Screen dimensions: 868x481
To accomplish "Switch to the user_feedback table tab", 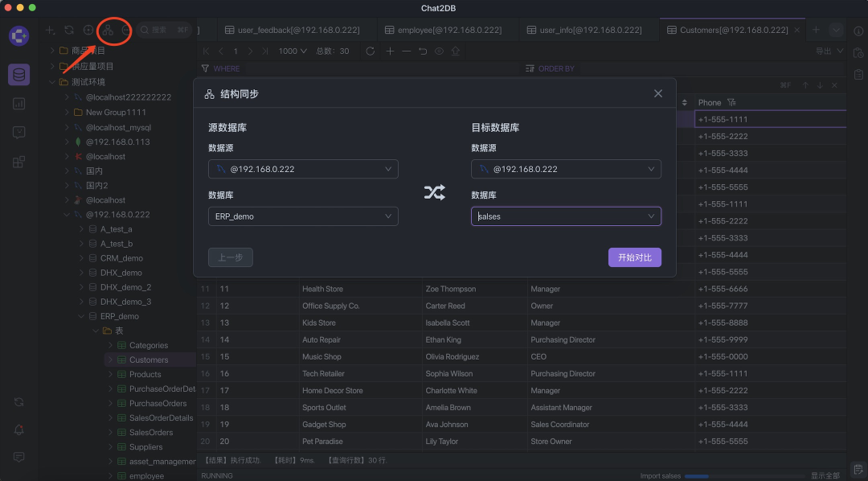I will pos(291,30).
